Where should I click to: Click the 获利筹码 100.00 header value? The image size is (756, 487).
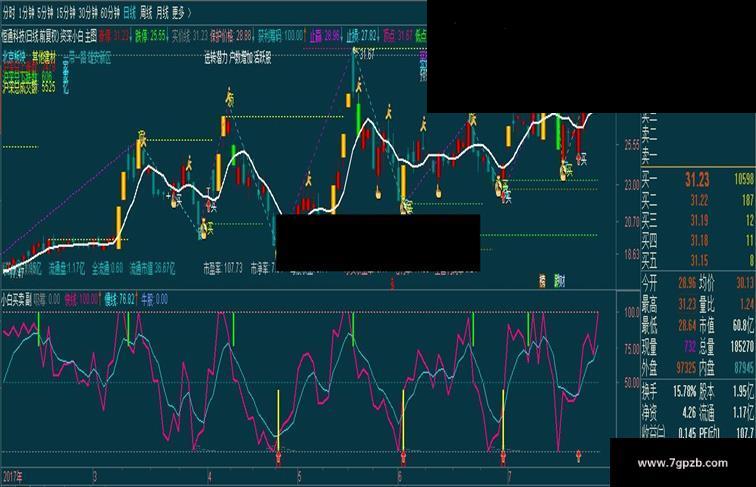pos(280,35)
